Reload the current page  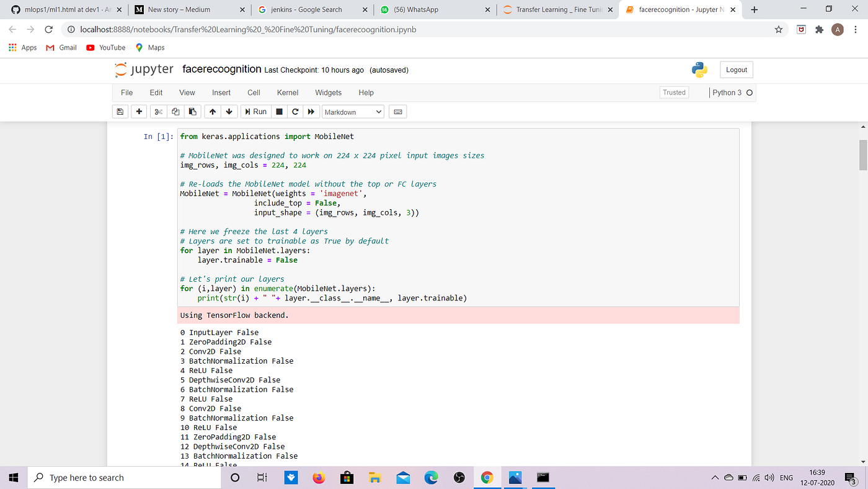pos(49,29)
